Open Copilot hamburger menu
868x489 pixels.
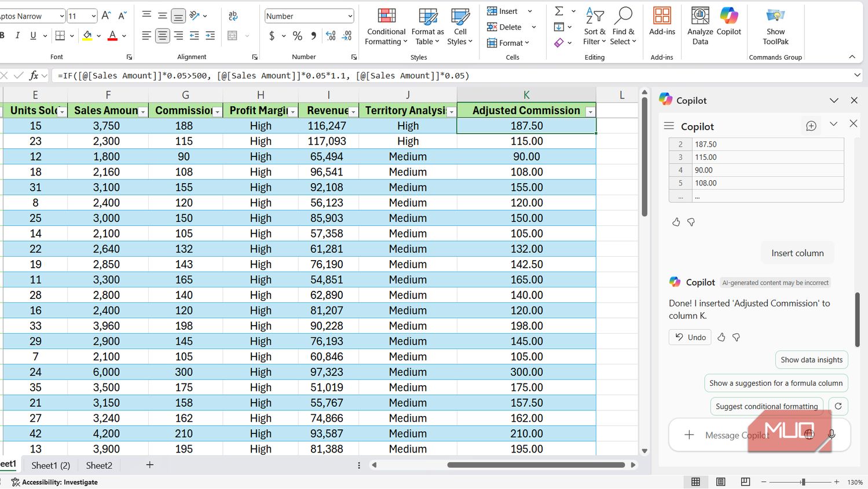[x=669, y=126]
